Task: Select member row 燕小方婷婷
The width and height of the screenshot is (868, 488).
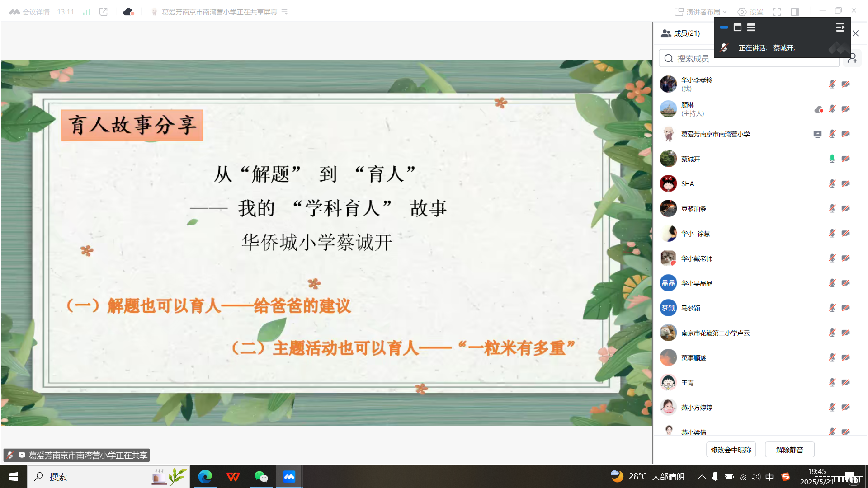Action: click(x=759, y=408)
